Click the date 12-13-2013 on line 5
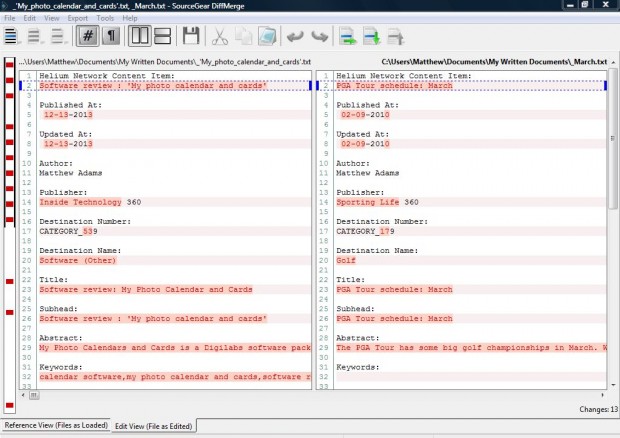 pos(68,115)
